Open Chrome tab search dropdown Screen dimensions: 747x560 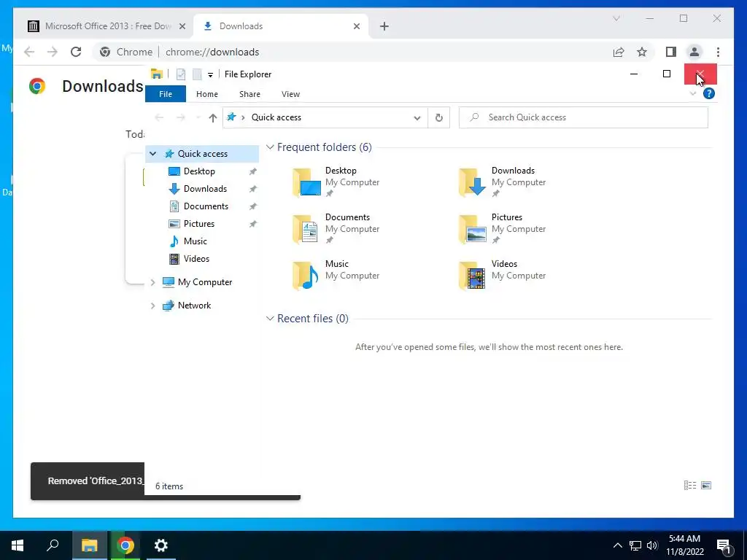[616, 18]
